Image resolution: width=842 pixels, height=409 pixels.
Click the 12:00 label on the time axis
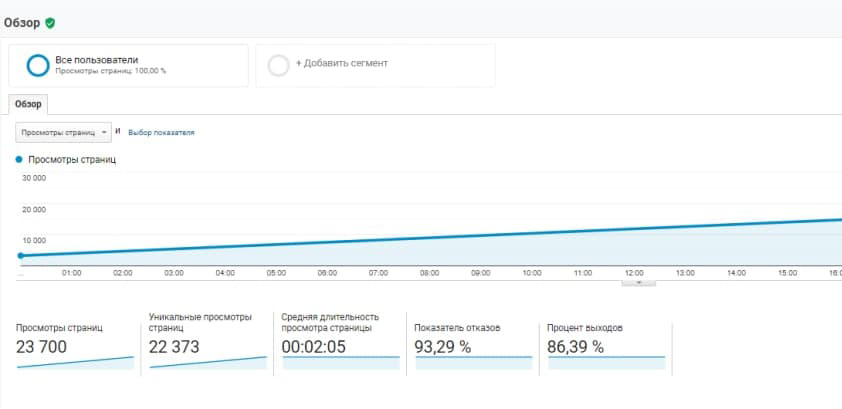(634, 273)
